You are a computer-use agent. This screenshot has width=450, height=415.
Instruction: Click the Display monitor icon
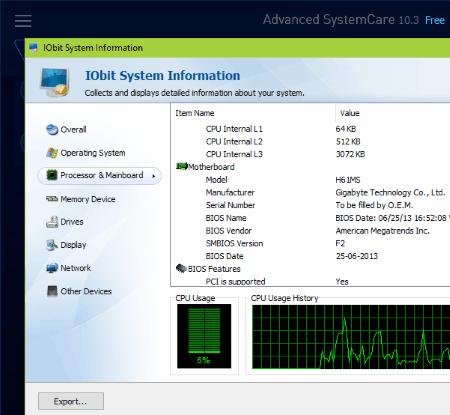click(x=52, y=245)
